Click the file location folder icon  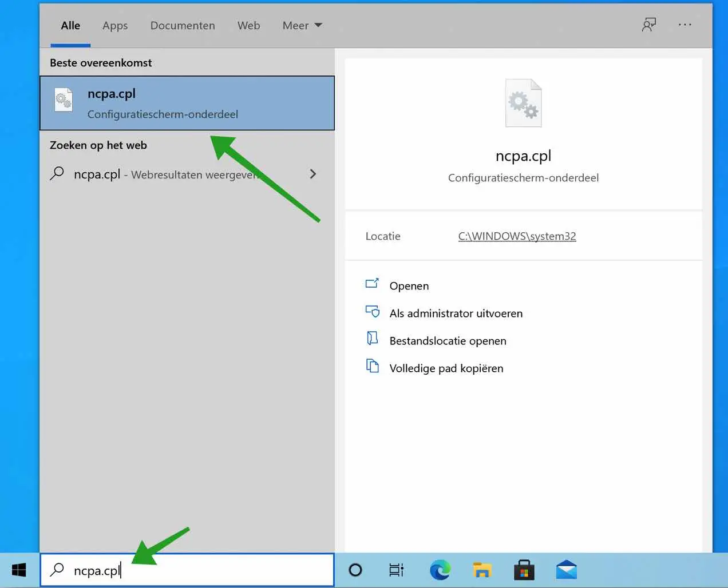372,339
